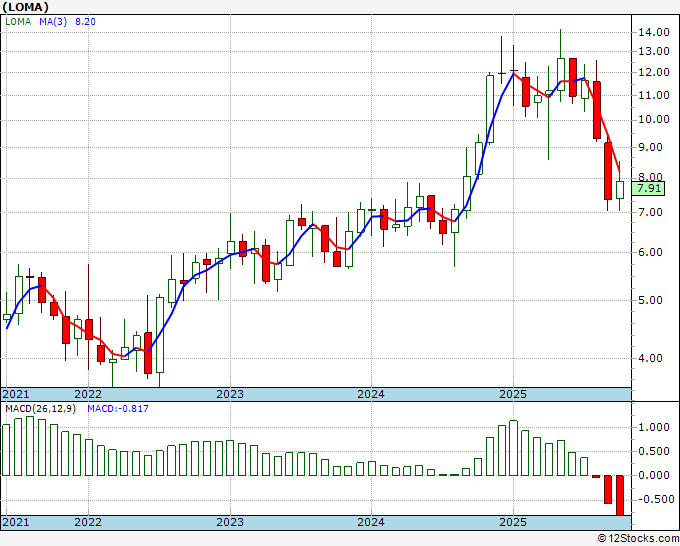This screenshot has height=546, width=680.
Task: Click the MACD value -0.817
Action: [118, 409]
